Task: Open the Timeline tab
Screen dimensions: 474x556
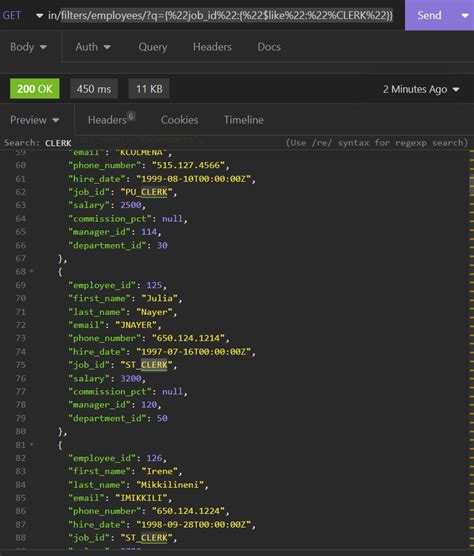Action: (244, 120)
